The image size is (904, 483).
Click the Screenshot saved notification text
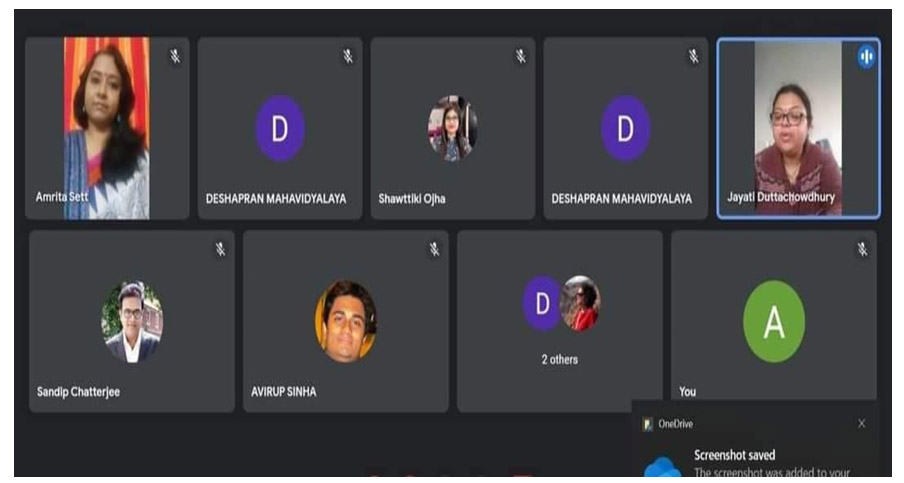coord(734,455)
